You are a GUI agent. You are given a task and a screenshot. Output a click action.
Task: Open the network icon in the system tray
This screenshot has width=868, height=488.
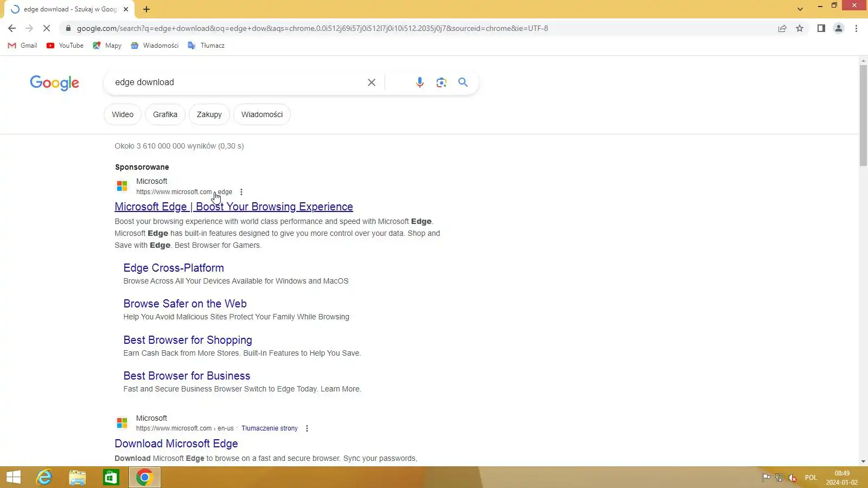pyautogui.click(x=780, y=478)
